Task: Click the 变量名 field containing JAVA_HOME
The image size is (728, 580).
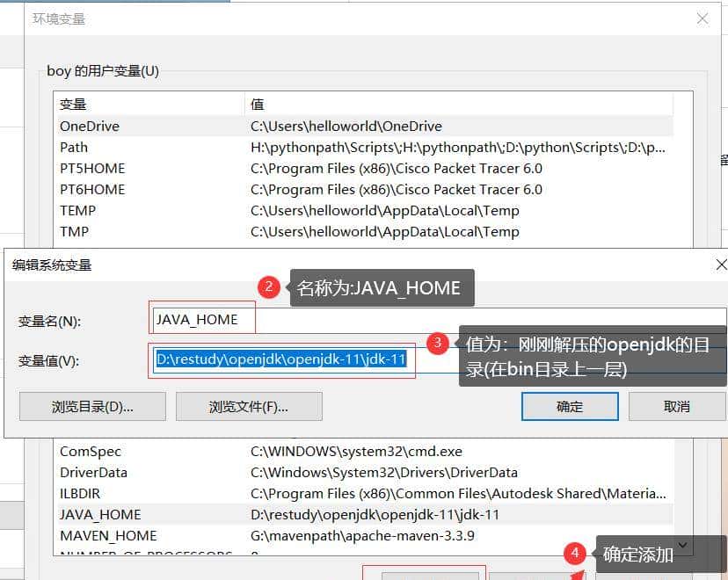Action: click(x=200, y=320)
